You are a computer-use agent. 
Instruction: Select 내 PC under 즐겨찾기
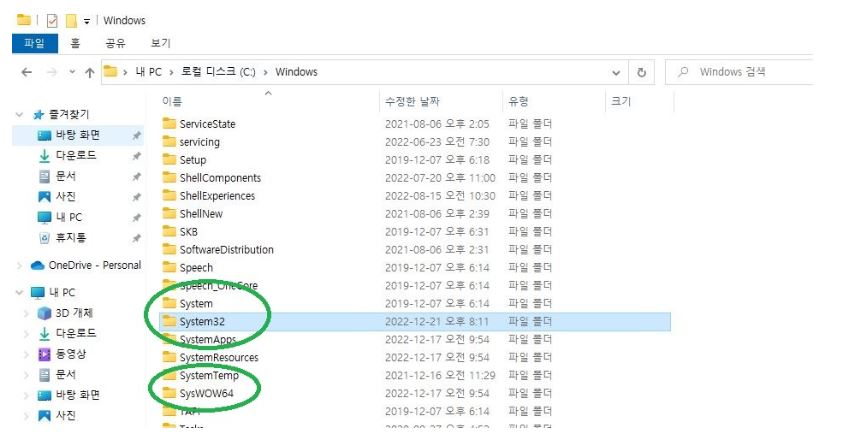69,217
